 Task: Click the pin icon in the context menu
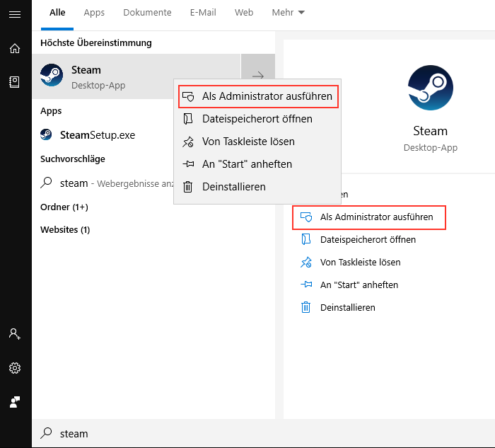(188, 164)
